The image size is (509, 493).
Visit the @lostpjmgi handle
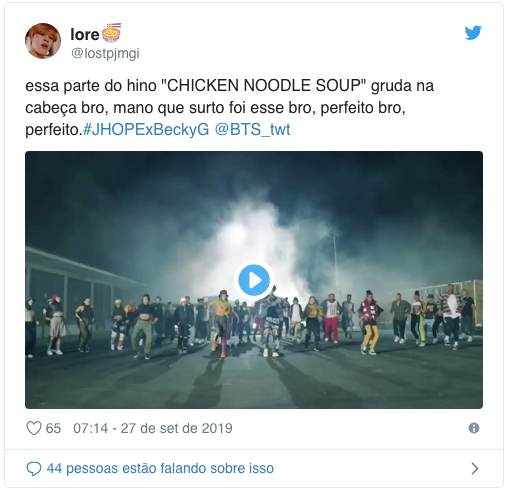coord(105,54)
